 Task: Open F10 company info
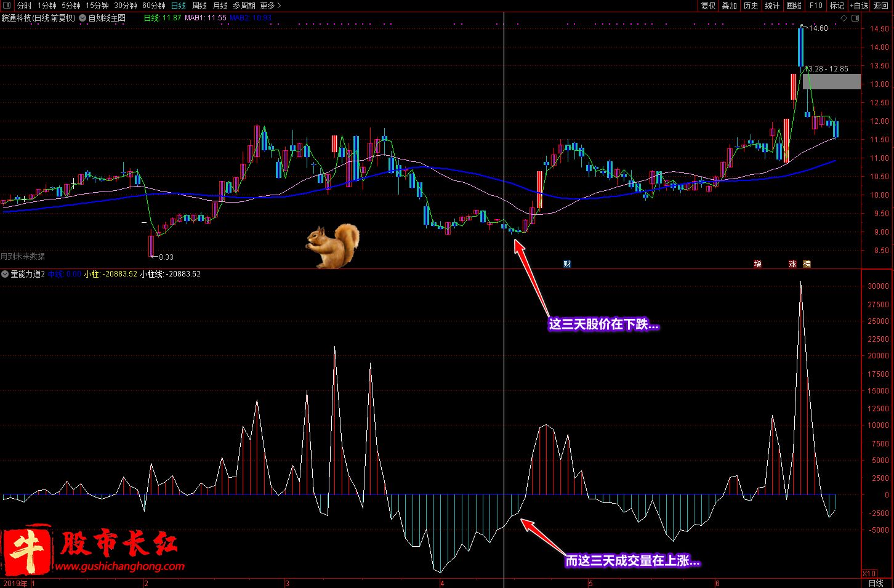click(816, 6)
